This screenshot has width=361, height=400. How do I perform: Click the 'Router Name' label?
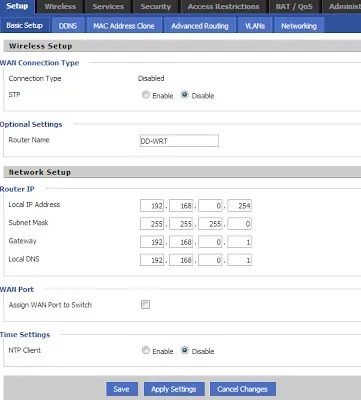(x=29, y=140)
